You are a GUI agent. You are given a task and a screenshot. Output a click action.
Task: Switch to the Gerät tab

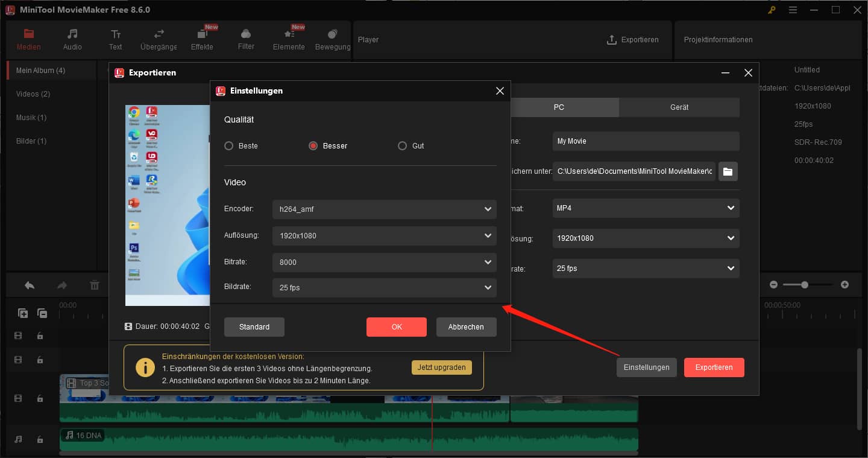pos(679,107)
